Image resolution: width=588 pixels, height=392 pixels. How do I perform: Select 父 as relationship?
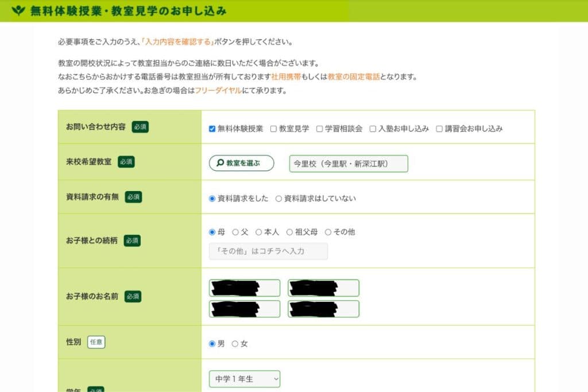[x=235, y=232]
